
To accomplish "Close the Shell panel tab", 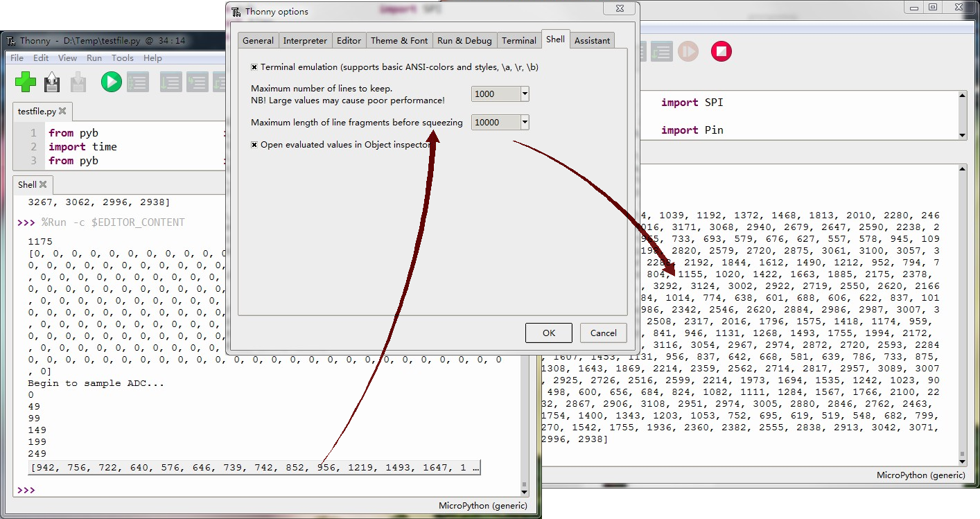I will coord(43,184).
